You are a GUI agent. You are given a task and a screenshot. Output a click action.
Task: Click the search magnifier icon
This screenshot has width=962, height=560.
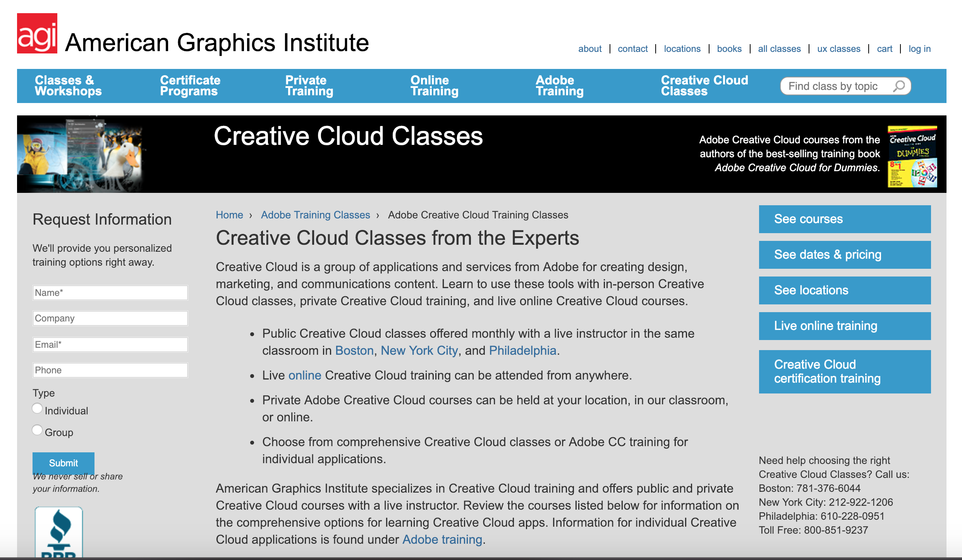899,86
